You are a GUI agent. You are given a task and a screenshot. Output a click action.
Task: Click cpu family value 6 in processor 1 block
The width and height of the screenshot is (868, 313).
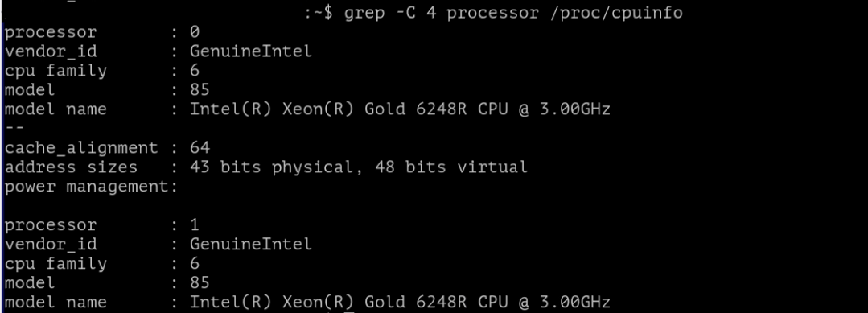195,263
